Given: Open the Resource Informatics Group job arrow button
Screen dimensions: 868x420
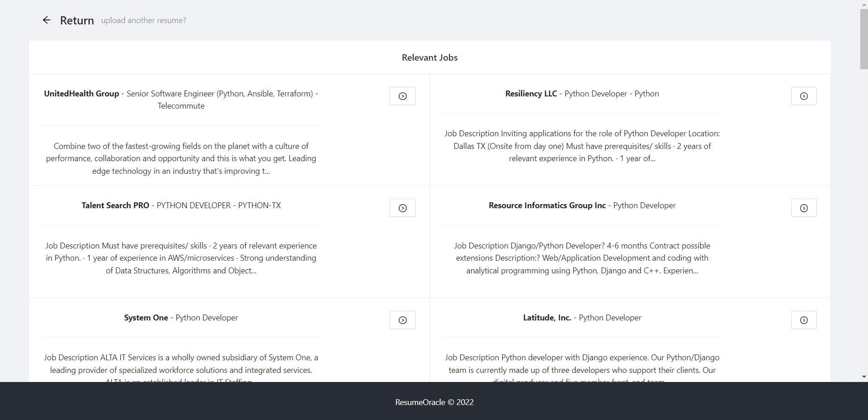Looking at the screenshot, I should click(x=804, y=208).
